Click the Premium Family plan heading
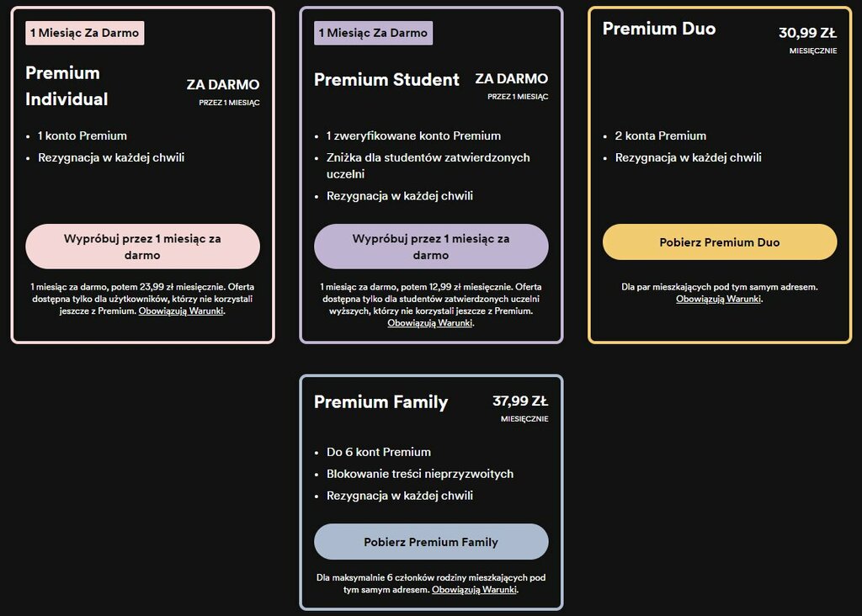 click(381, 401)
